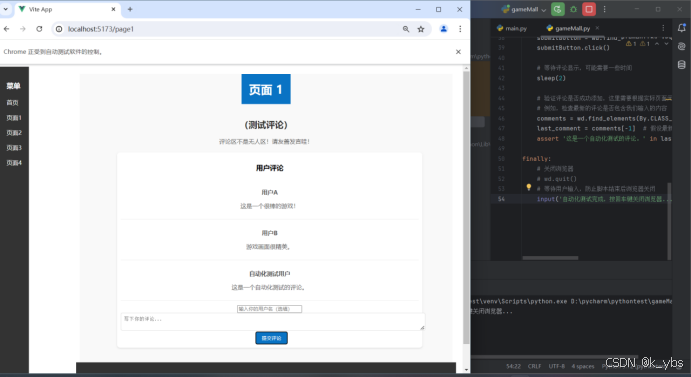Open the gameMall run configuration dropdown in PyCharm

pos(524,9)
